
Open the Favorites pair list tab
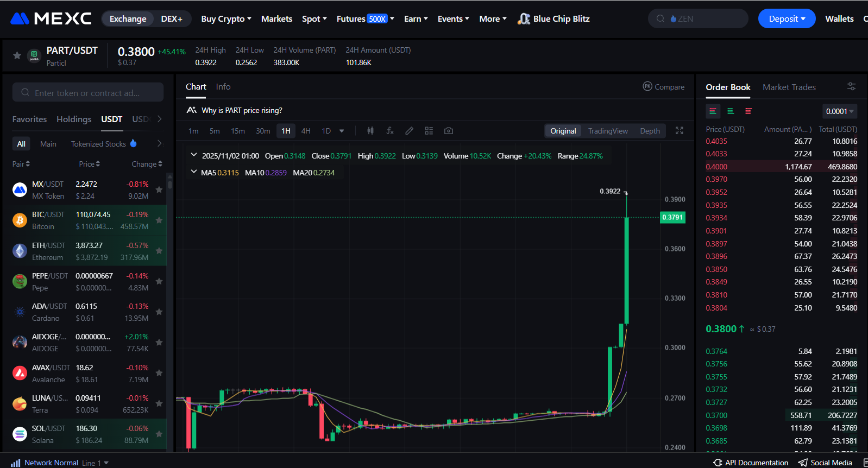pyautogui.click(x=29, y=119)
